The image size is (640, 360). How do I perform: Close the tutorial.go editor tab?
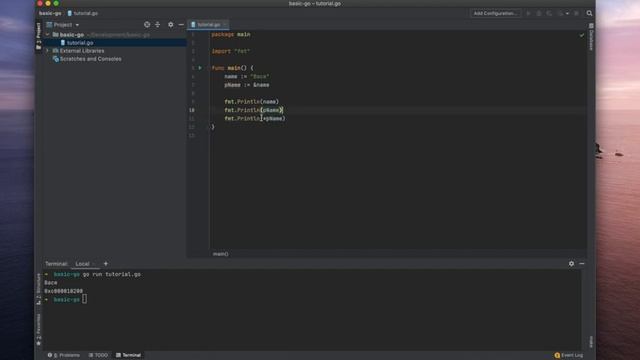[224, 24]
